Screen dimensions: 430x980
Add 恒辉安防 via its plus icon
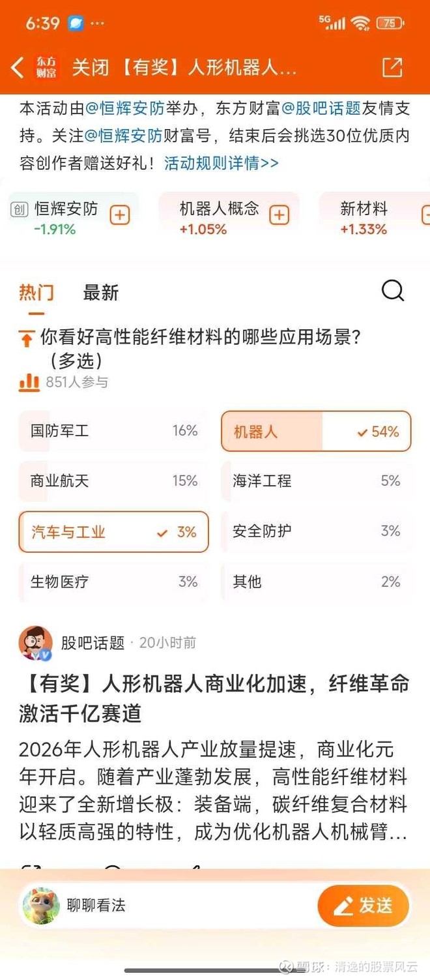click(119, 215)
